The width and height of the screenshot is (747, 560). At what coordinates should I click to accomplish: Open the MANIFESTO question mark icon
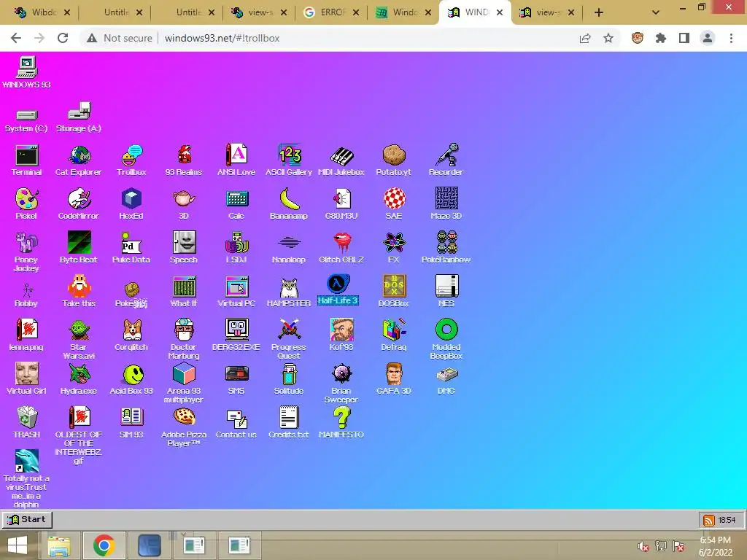[x=341, y=422]
